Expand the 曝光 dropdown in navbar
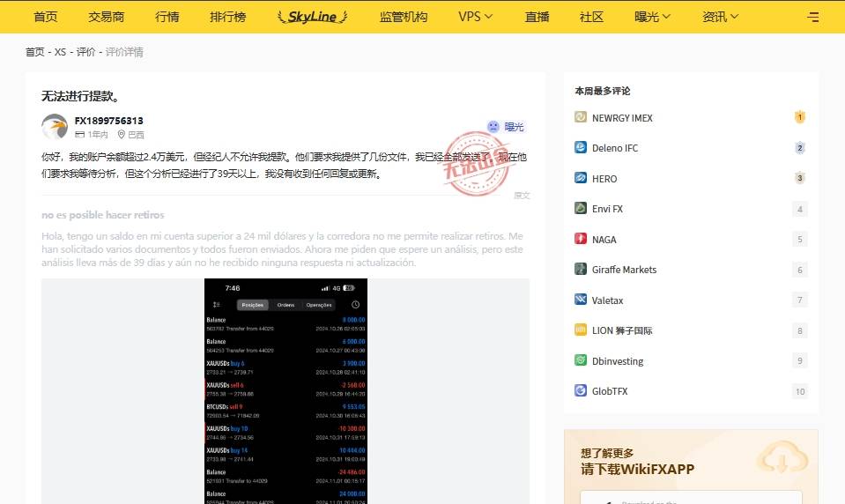The width and height of the screenshot is (845, 504). [652, 17]
